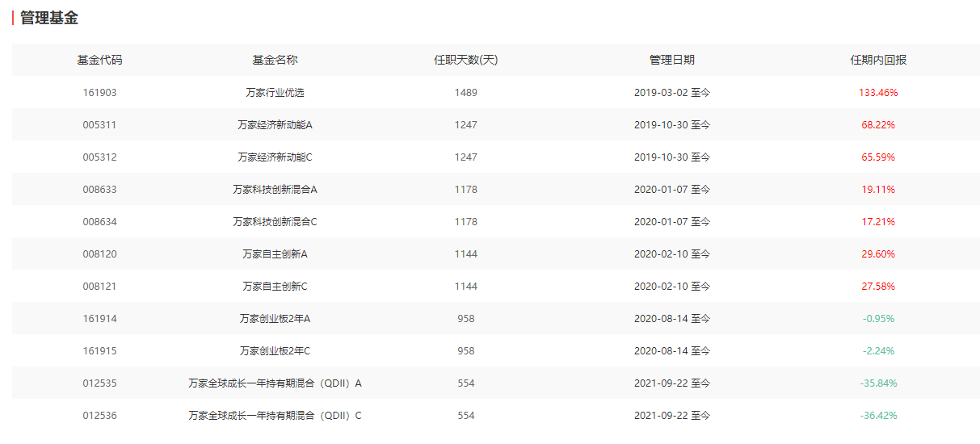Click fund code 012536
The height and width of the screenshot is (444, 980).
tap(100, 416)
